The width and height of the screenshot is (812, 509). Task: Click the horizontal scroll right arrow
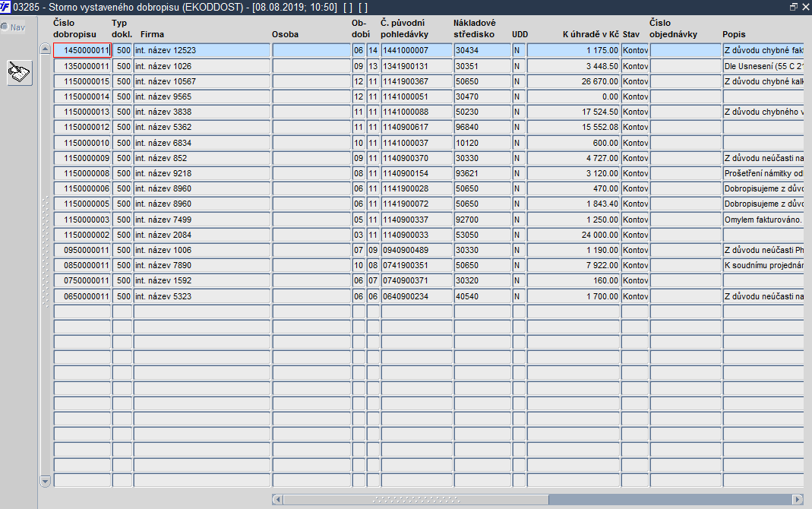coord(798,500)
